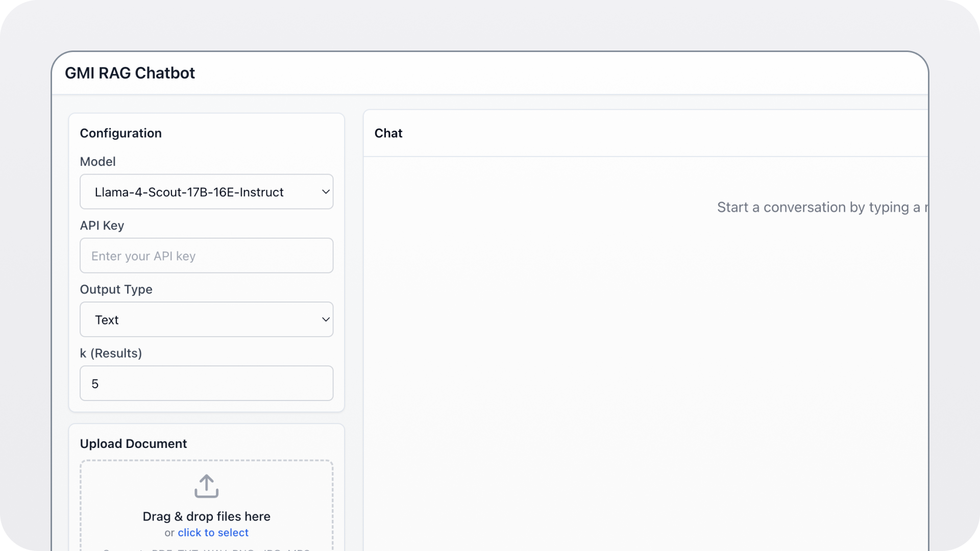The image size is (980, 551).
Task: Click the Output Type field label
Action: click(116, 289)
